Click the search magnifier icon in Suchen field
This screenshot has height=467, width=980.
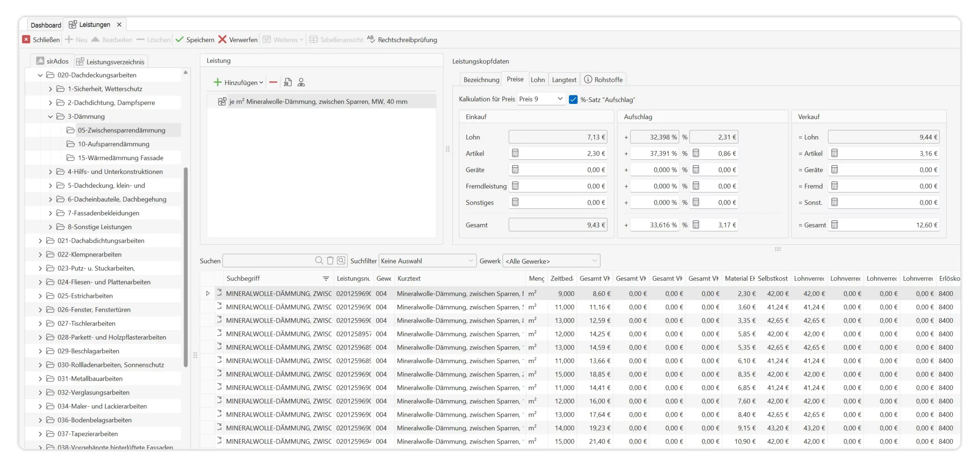click(318, 261)
